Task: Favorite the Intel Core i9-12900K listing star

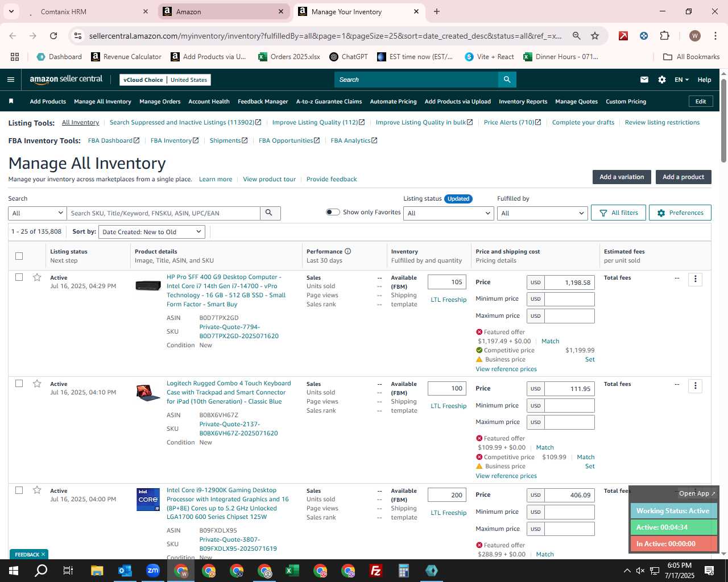Action: (37, 490)
